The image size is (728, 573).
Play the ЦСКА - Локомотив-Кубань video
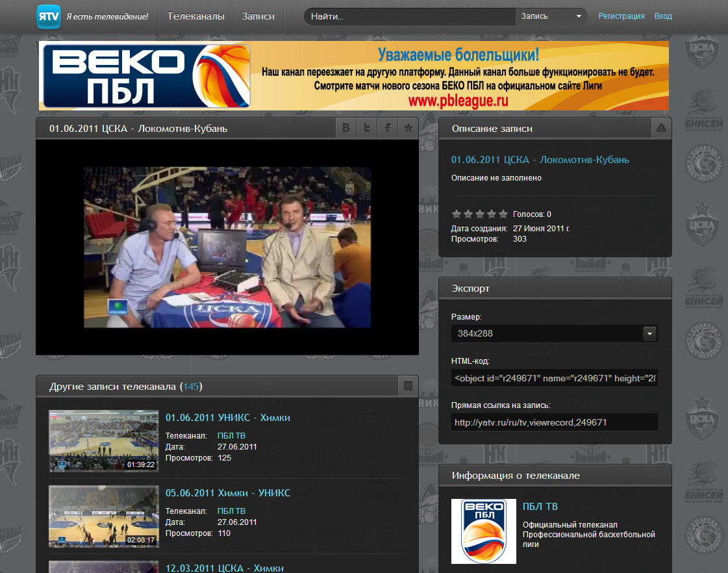point(227,247)
